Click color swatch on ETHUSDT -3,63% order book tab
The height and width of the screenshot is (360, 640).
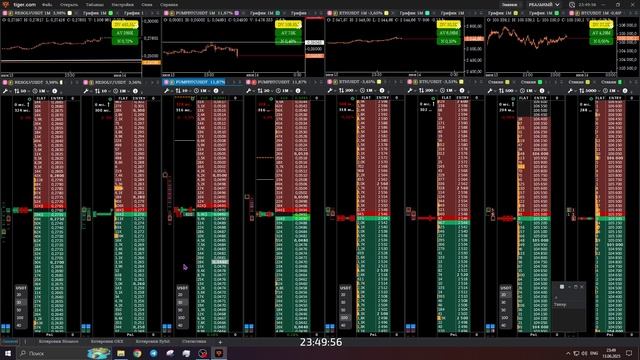(379, 82)
